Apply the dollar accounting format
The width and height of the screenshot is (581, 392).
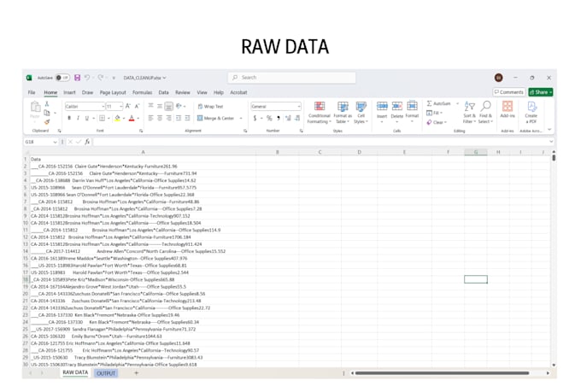pyautogui.click(x=255, y=118)
